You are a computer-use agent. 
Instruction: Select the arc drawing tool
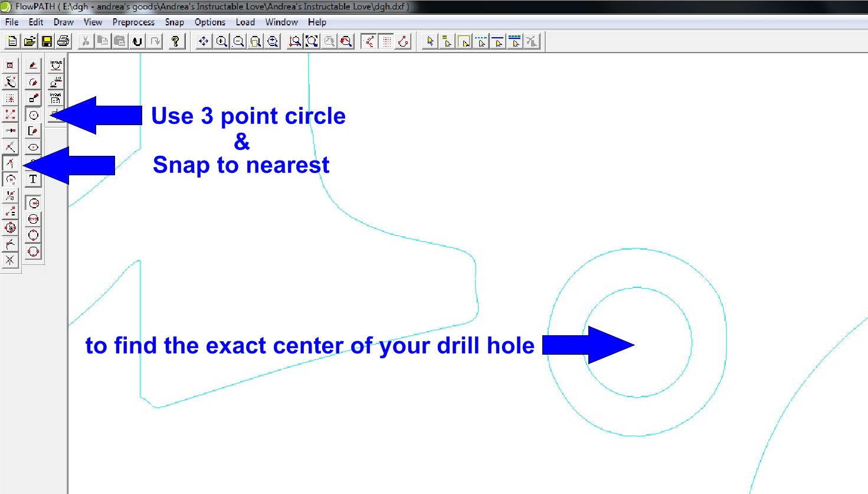point(33,82)
